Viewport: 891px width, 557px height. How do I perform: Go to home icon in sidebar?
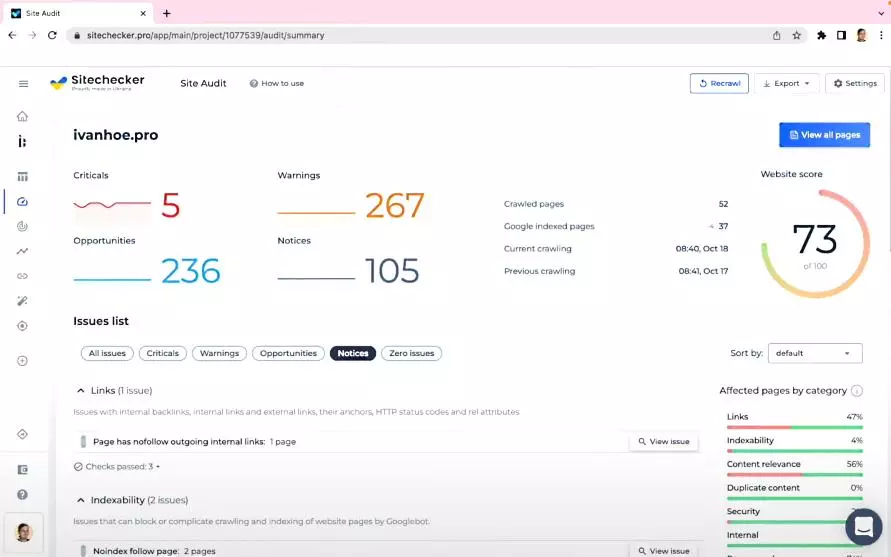[x=22, y=117]
